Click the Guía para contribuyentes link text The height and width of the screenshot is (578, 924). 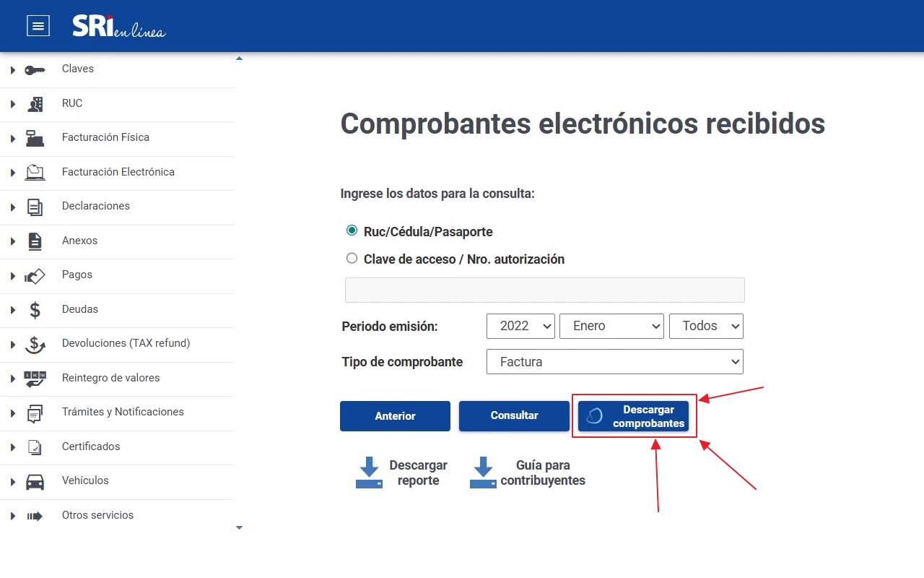[543, 473]
